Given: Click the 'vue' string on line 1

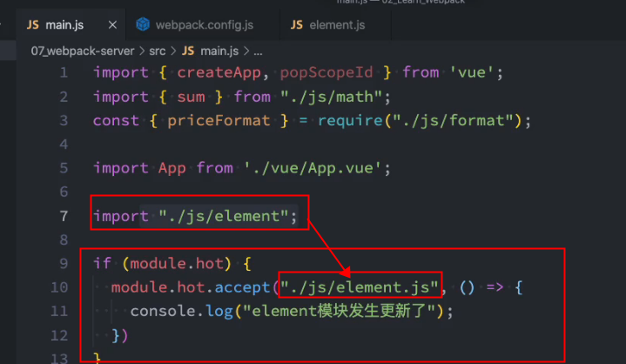Looking at the screenshot, I should (x=472, y=72).
